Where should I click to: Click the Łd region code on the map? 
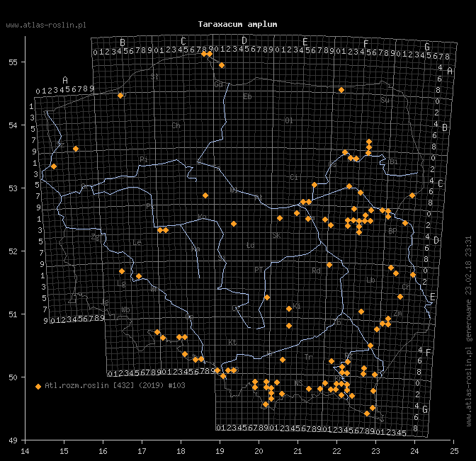tap(250, 245)
